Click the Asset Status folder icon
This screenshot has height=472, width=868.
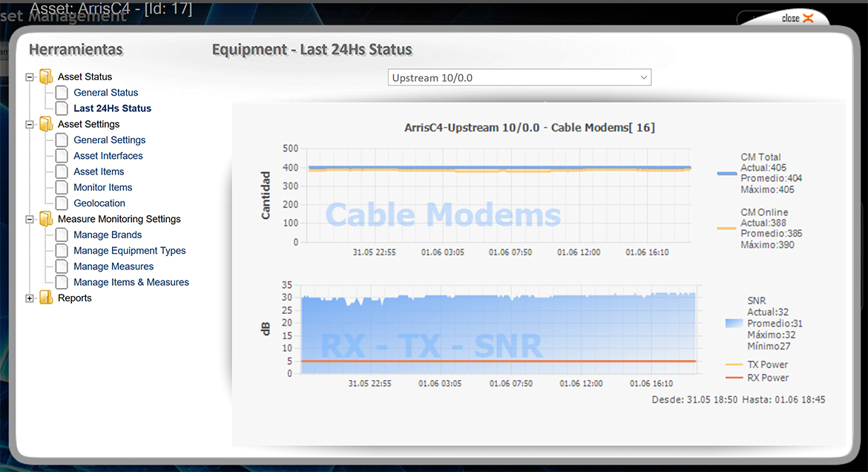pos(46,76)
